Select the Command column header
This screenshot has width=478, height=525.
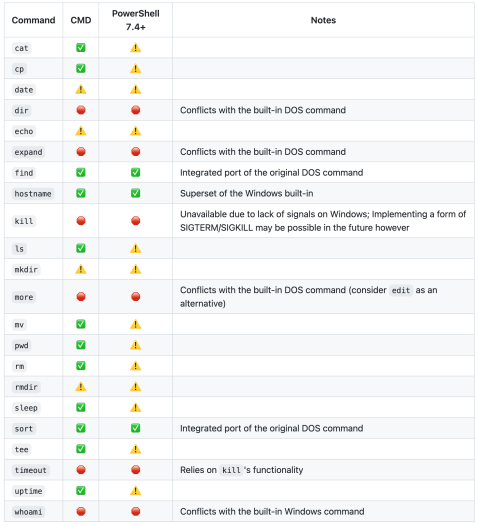[x=33, y=20]
